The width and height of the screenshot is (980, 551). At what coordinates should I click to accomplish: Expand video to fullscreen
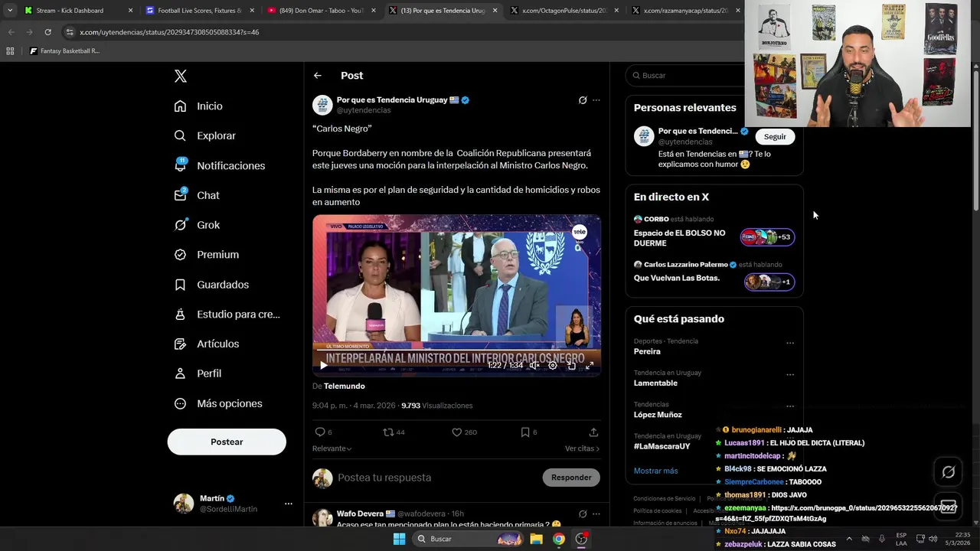point(590,365)
